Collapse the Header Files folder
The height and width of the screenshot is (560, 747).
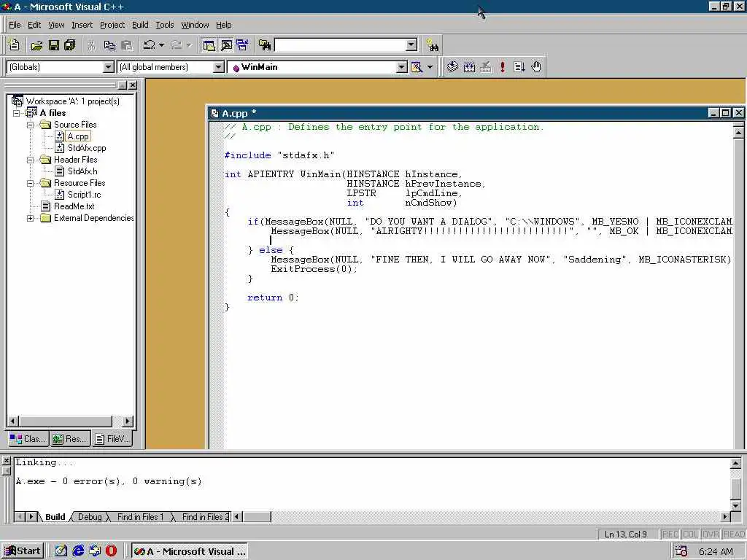click(30, 160)
